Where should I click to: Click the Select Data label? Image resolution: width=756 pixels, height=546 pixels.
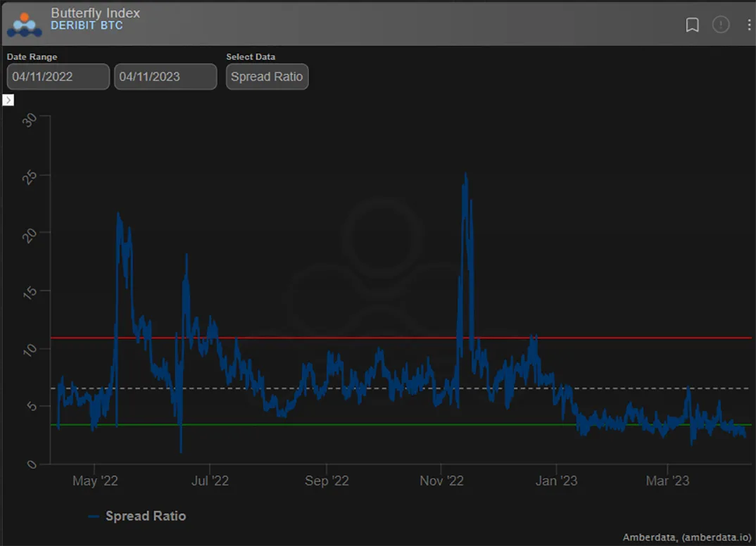pyautogui.click(x=251, y=57)
